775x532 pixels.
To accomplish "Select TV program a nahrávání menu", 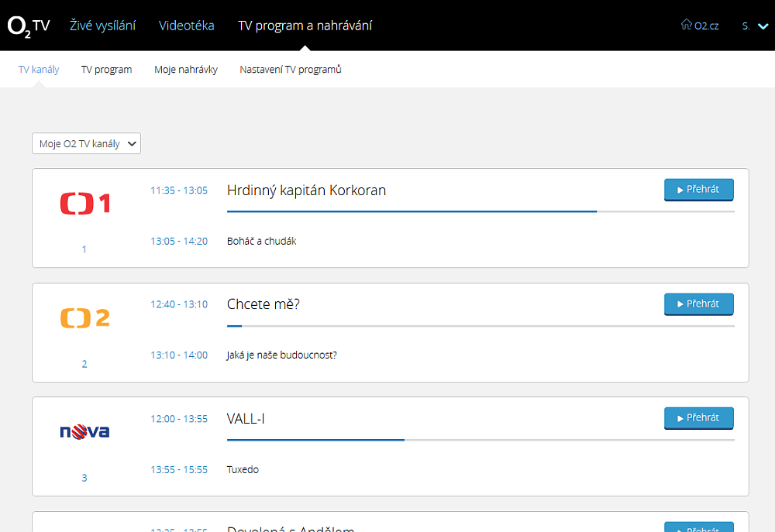I will point(305,26).
